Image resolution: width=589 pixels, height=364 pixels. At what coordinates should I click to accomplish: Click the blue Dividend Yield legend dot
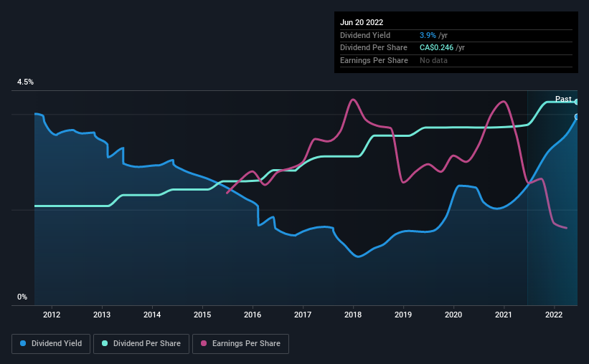[23, 343]
